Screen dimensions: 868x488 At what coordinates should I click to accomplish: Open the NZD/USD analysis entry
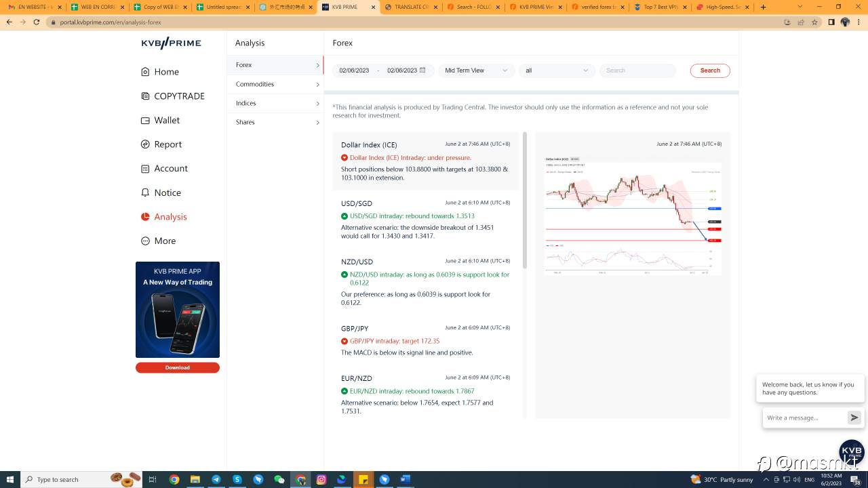(426, 281)
